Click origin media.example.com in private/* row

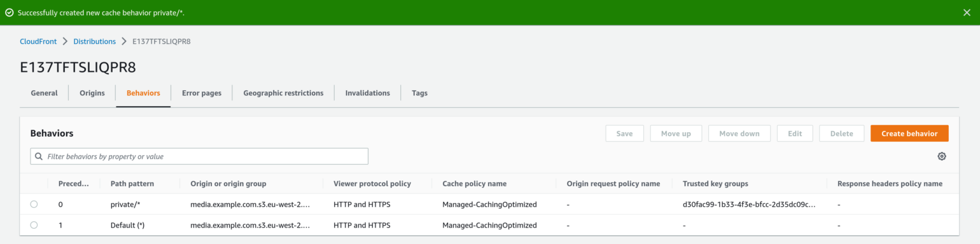click(250, 205)
